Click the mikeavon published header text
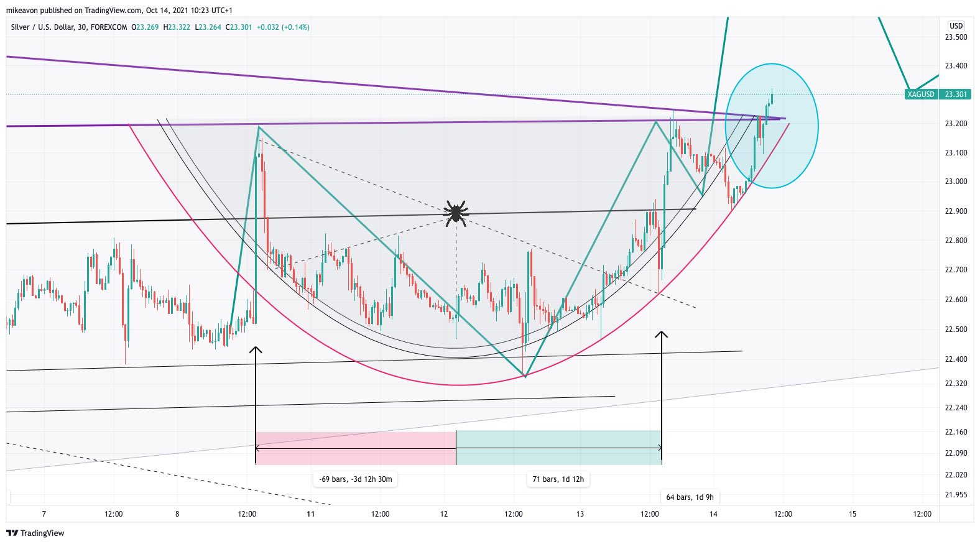The image size is (980, 544). [119, 11]
